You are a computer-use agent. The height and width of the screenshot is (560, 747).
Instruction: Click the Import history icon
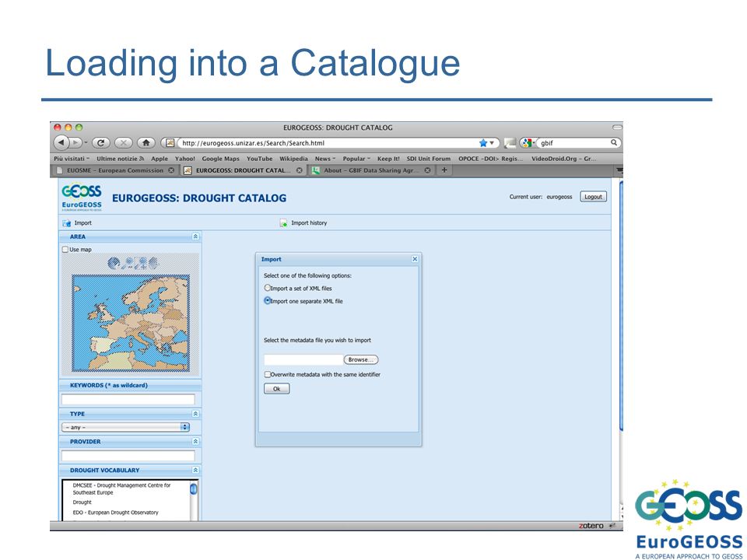pos(283,223)
